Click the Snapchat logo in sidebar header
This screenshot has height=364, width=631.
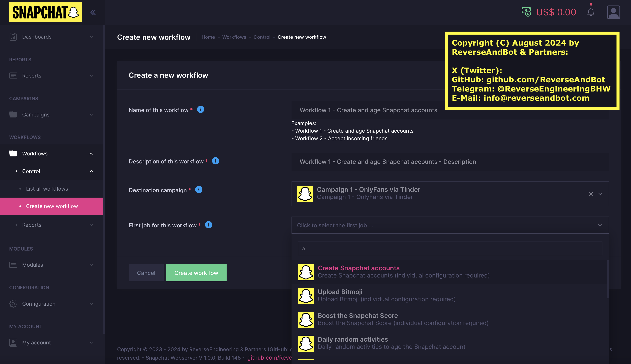coord(45,12)
